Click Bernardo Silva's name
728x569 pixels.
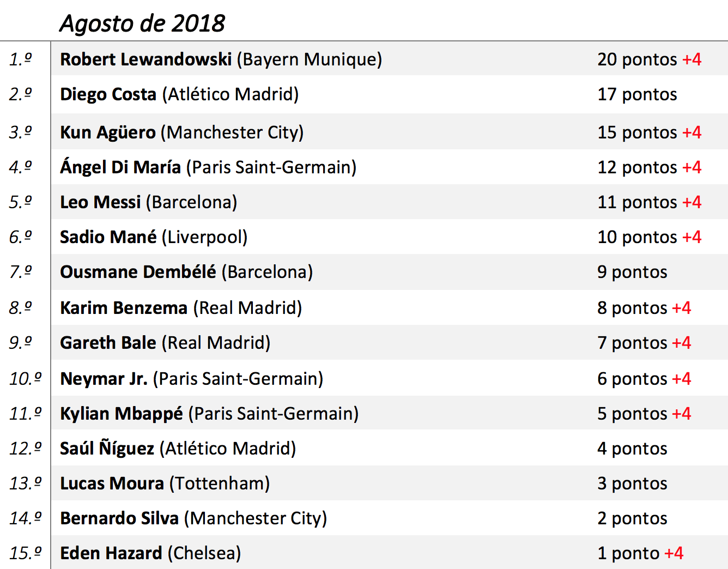click(x=119, y=518)
